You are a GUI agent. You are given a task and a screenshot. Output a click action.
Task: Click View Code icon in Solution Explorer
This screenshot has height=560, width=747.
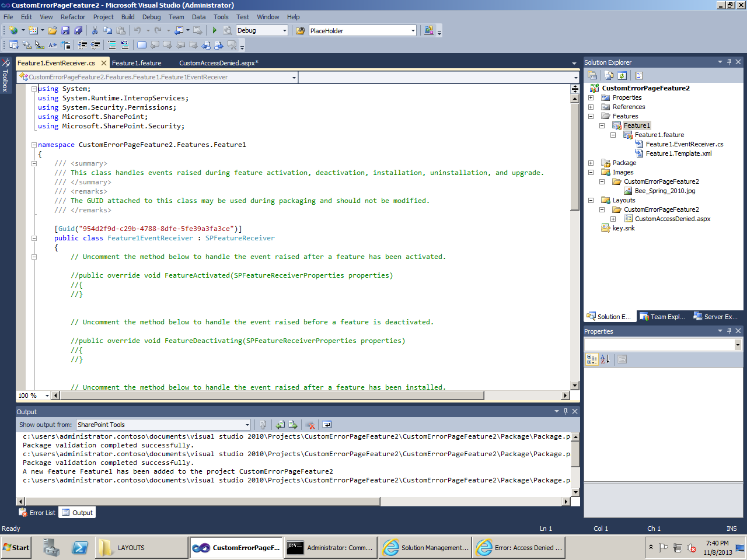click(x=639, y=75)
